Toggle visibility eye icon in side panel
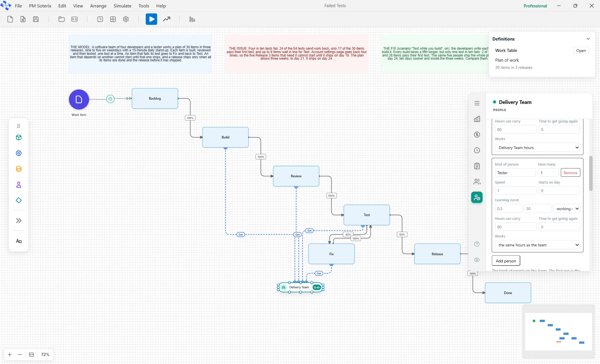Screen dimensions: 600x364 477,260
